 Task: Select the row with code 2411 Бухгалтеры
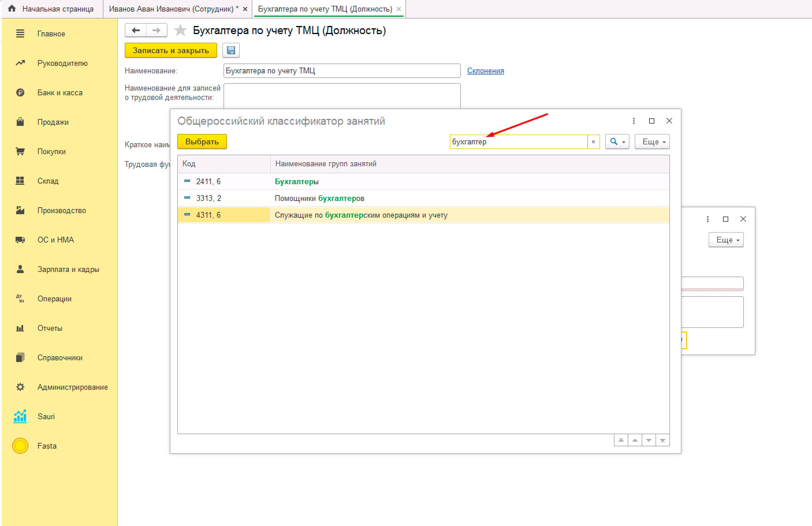(x=423, y=181)
